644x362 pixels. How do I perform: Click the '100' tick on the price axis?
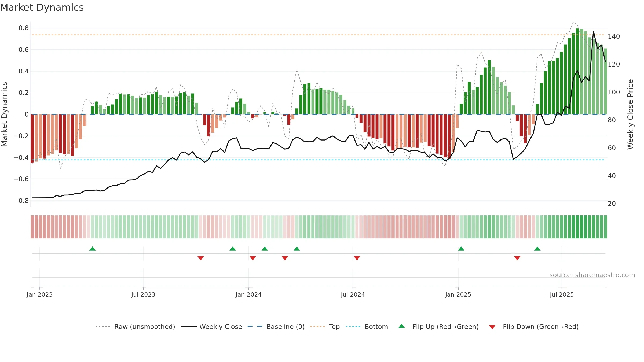pos(614,92)
